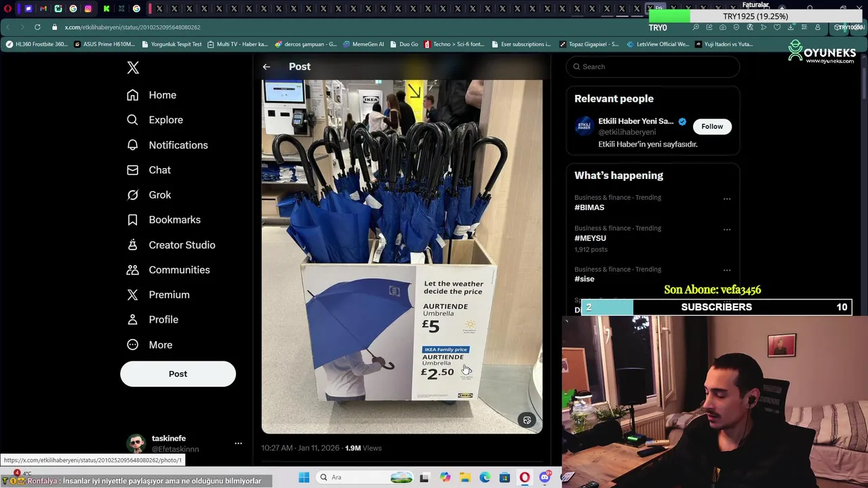Viewport: 868px width, 488px height.
Task: Open the MemeGen AI bookmark
Action: (363, 44)
